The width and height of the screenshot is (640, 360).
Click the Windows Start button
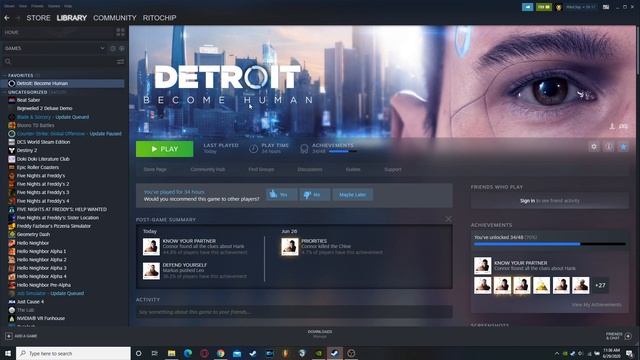pyautogui.click(x=7, y=353)
